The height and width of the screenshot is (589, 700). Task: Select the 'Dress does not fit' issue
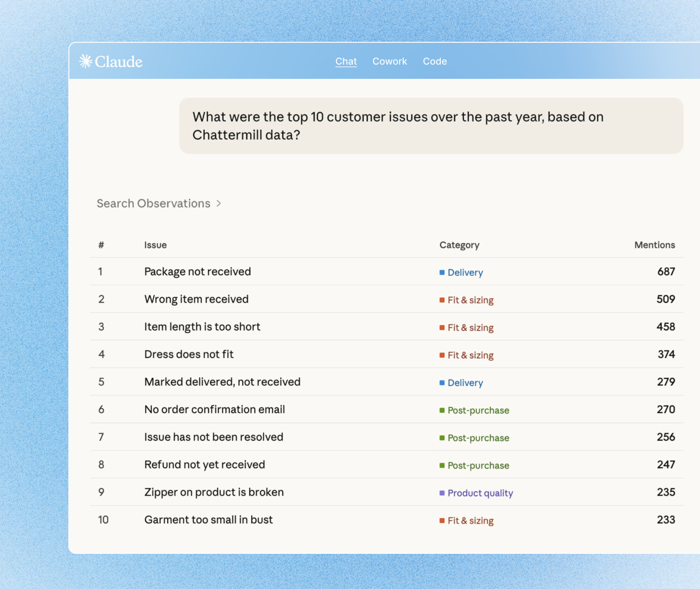point(189,354)
